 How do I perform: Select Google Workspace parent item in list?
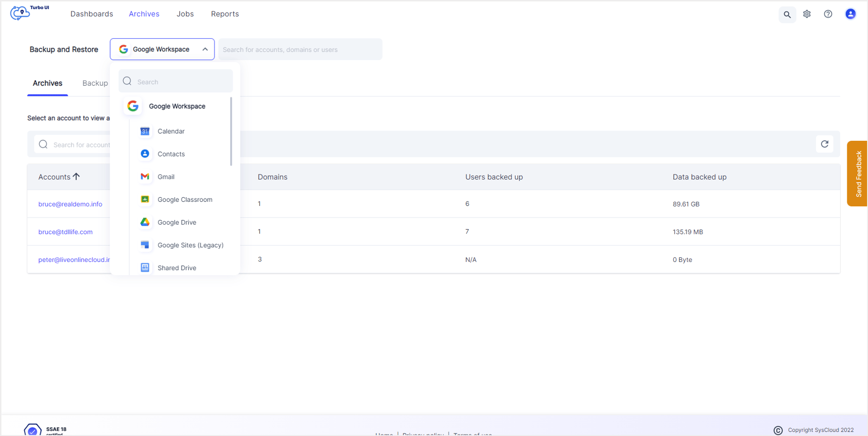tap(177, 106)
